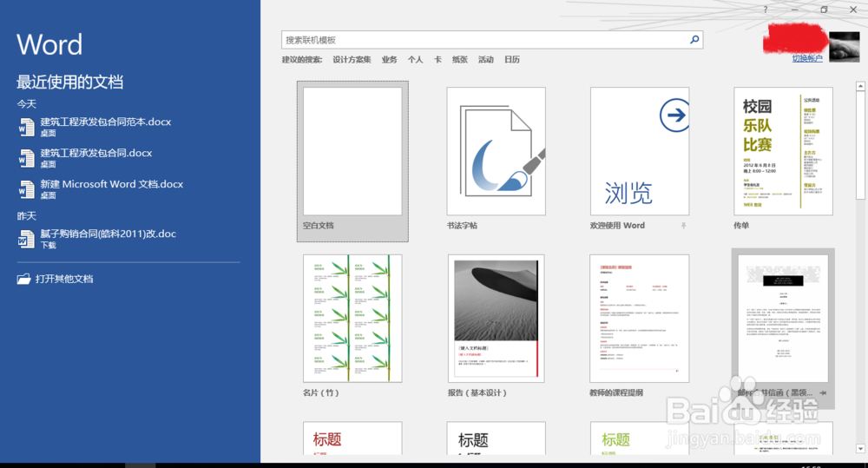Click the search magnifier icon
This screenshot has width=868, height=468.
[x=694, y=39]
